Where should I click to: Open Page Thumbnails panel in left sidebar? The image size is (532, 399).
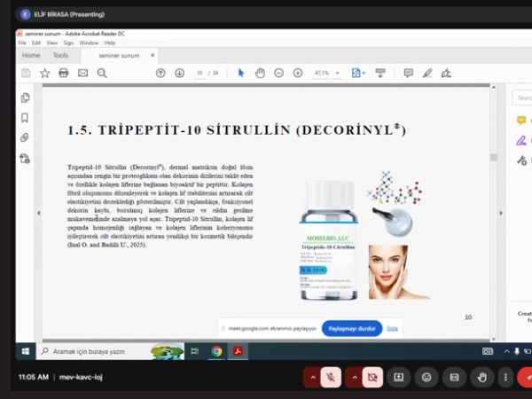25,98
